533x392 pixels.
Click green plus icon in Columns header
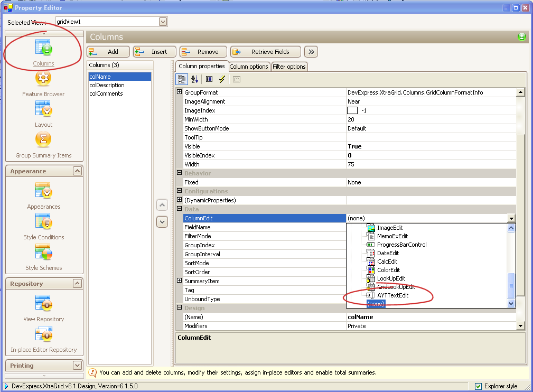(x=522, y=37)
